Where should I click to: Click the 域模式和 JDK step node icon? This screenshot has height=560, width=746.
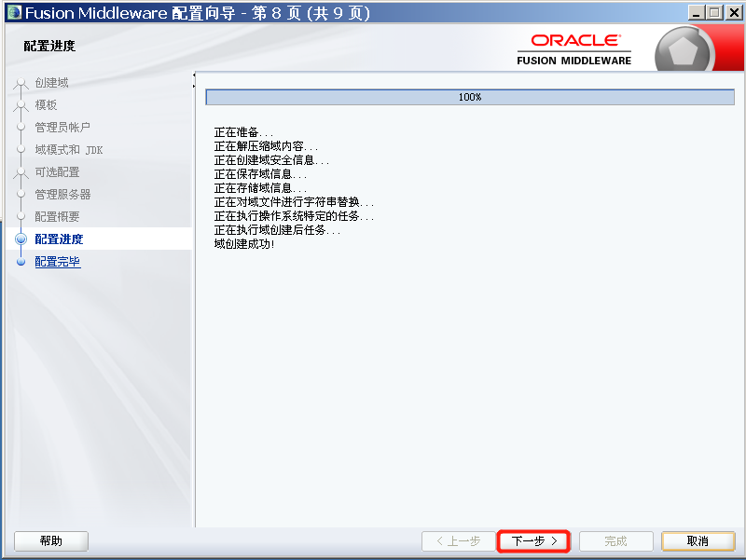tap(21, 150)
